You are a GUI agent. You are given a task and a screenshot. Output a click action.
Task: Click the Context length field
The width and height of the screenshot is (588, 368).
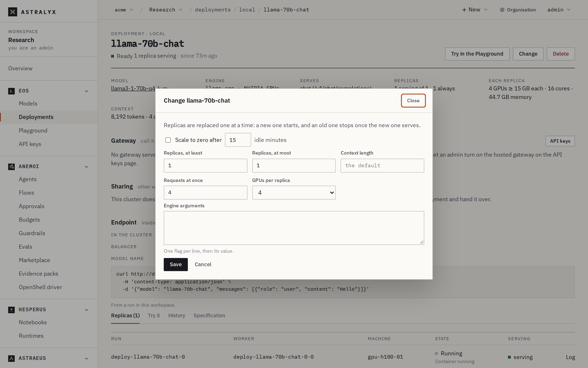tap(382, 166)
